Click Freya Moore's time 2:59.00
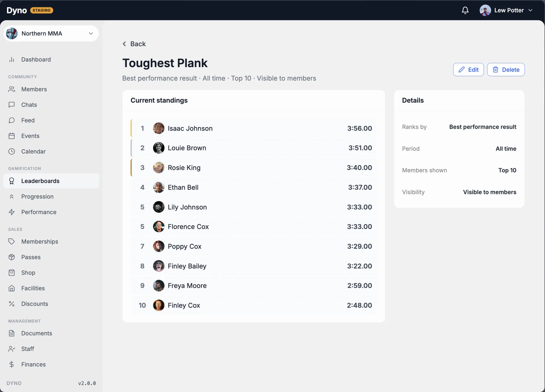 (x=360, y=286)
